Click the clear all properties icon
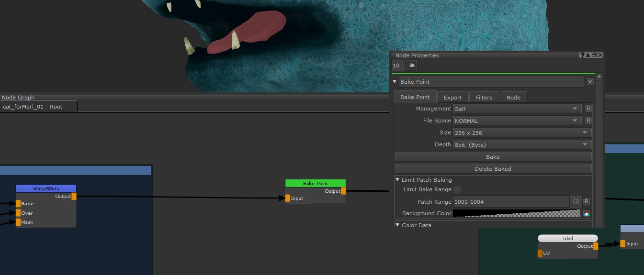 (x=412, y=66)
